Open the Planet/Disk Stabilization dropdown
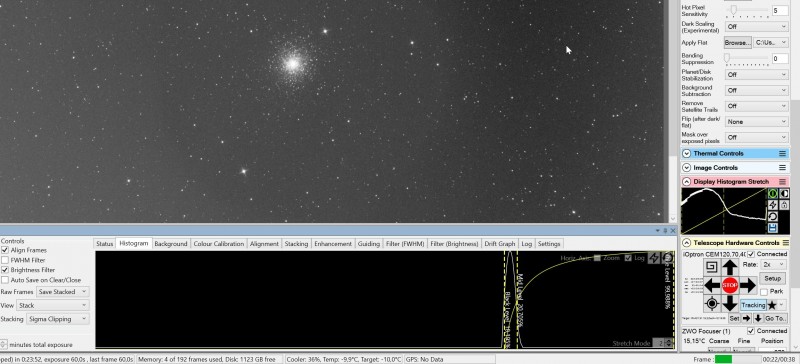800x364 pixels. (756, 75)
